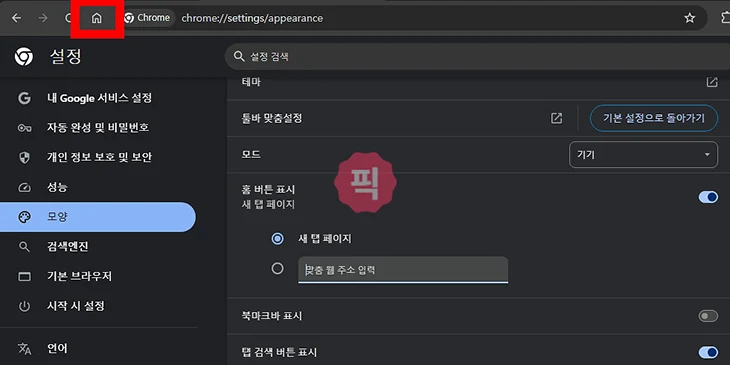Click the Chrome site info chip
730x365 pixels.
(148, 18)
